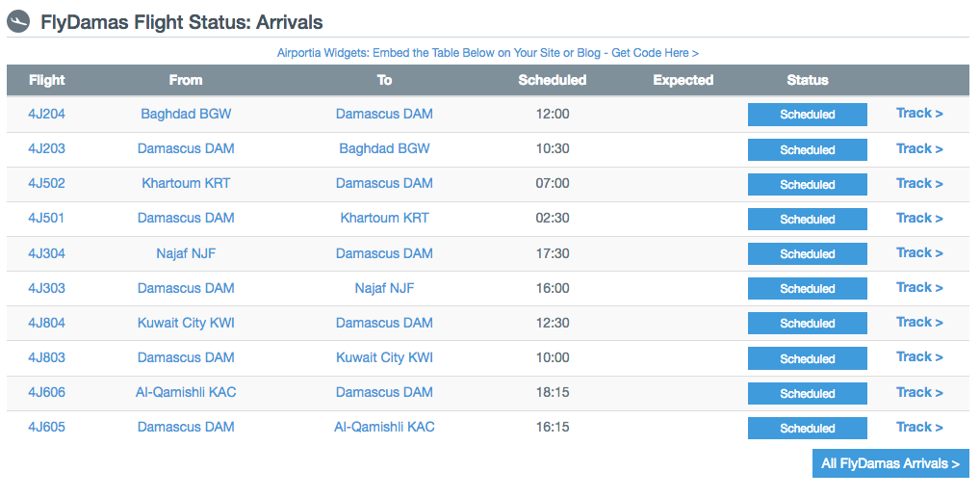Open flight 4J304 from Najaf
This screenshot has height=498, width=980.
coord(46,253)
